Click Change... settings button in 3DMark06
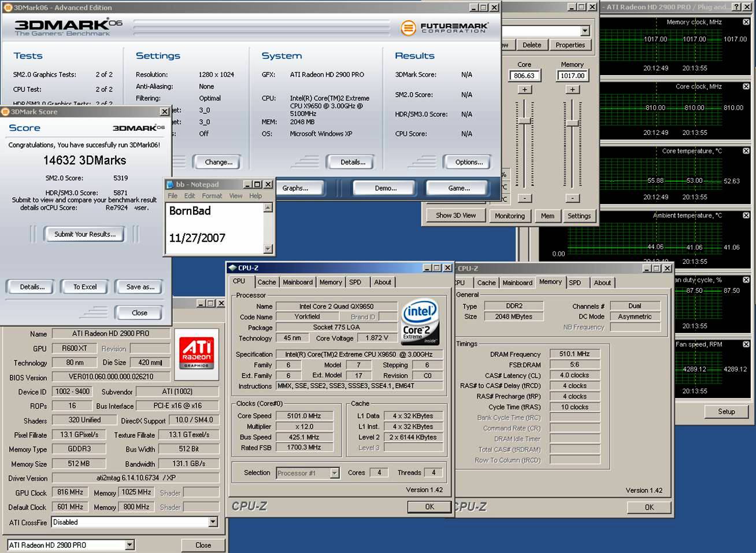This screenshot has height=553, width=756. click(x=218, y=163)
